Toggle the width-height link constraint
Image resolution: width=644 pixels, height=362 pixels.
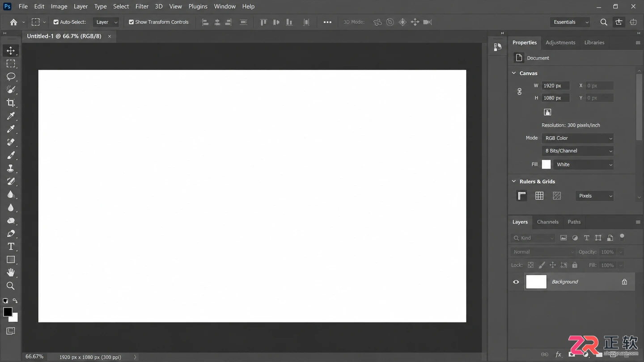click(519, 92)
